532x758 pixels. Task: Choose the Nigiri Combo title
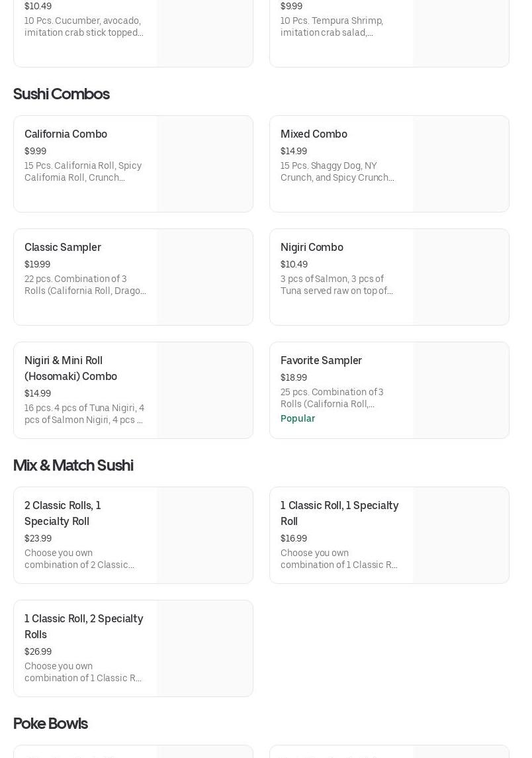tap(312, 248)
